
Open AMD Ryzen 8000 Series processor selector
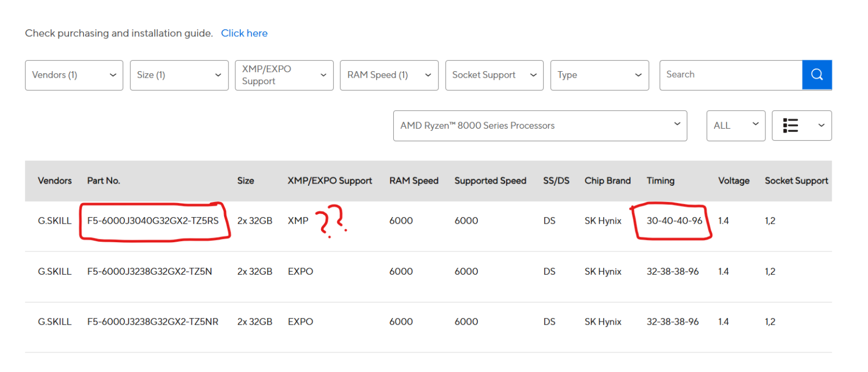coord(540,125)
